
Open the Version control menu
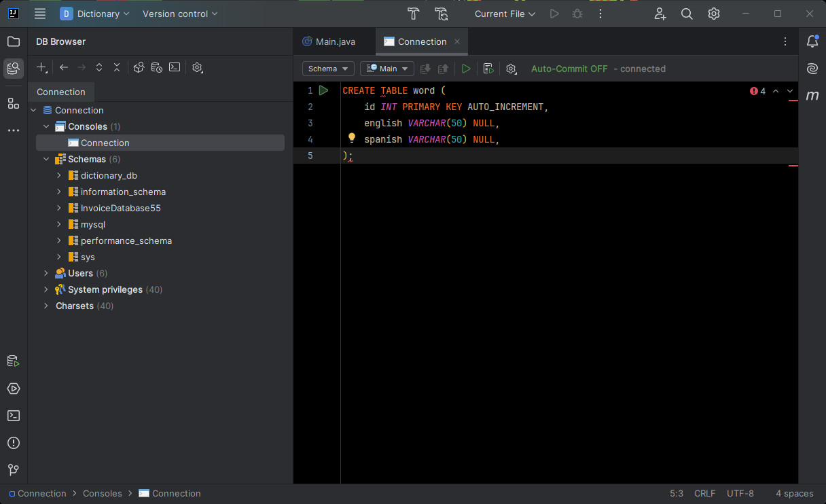point(179,14)
